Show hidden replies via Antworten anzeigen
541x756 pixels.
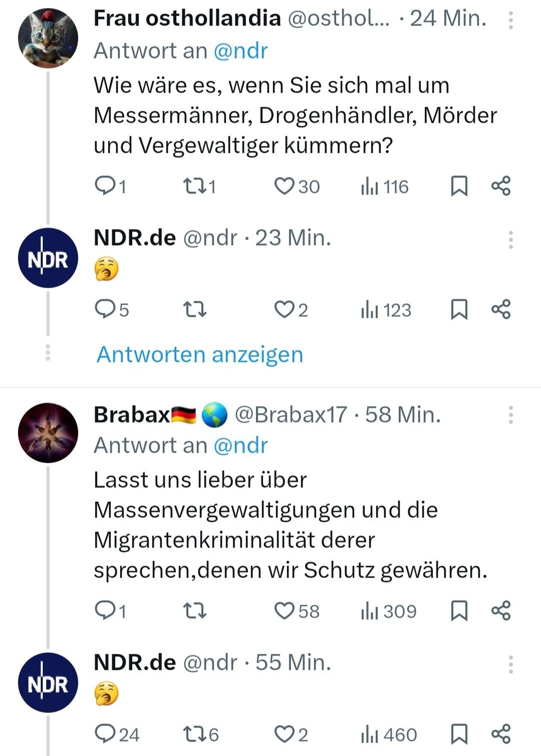[200, 354]
